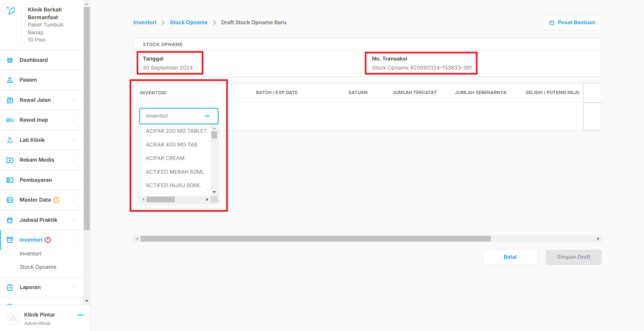This screenshot has width=644, height=331.
Task: Click the sidebar scroll down arrow
Action: [87, 301]
